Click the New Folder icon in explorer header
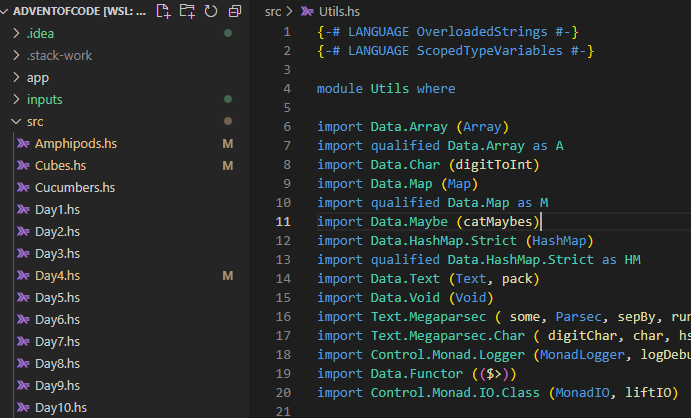 (187, 11)
